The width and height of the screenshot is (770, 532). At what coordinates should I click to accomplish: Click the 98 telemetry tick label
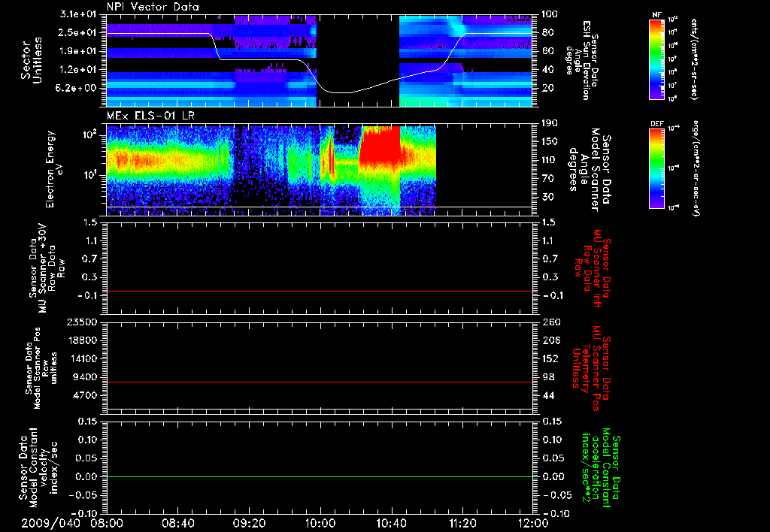547,377
